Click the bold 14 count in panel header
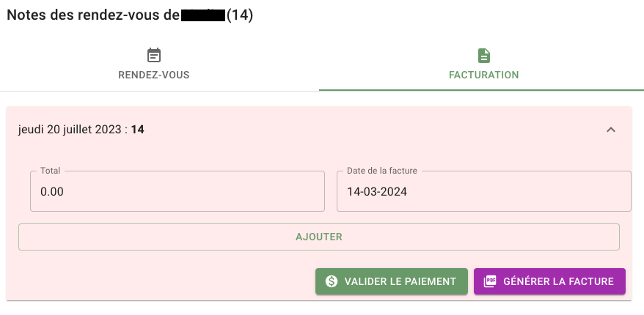Image resolution: width=644 pixels, height=315 pixels. tap(138, 130)
